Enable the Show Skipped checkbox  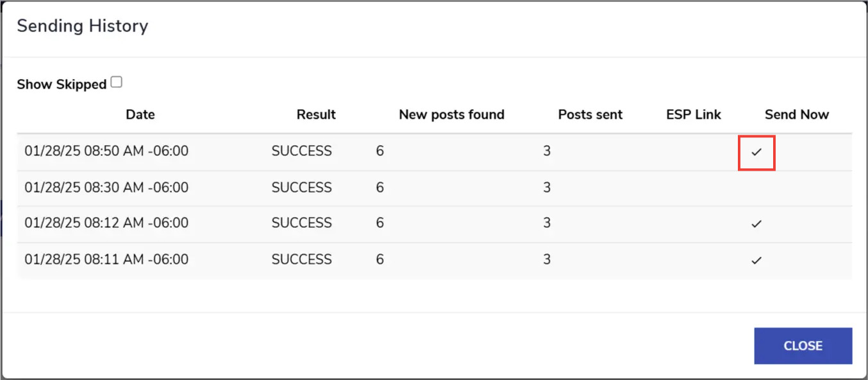coord(116,82)
